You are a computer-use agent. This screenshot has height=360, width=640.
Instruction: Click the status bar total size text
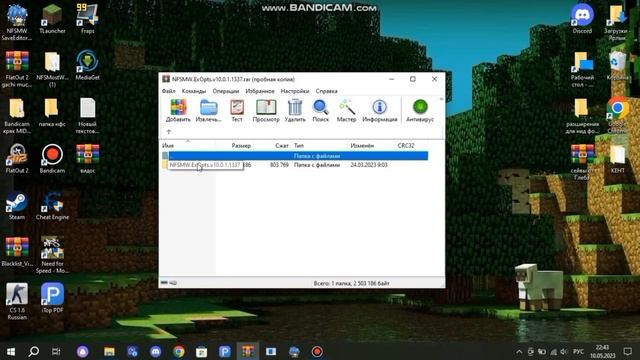click(x=351, y=283)
